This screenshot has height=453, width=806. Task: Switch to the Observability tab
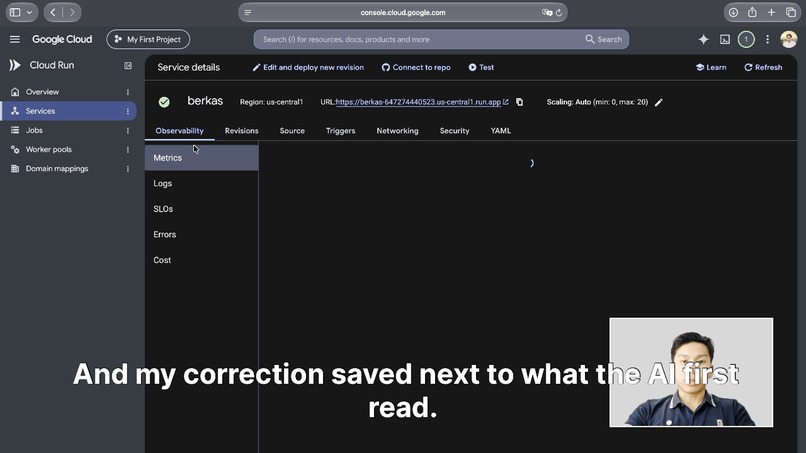(x=179, y=131)
